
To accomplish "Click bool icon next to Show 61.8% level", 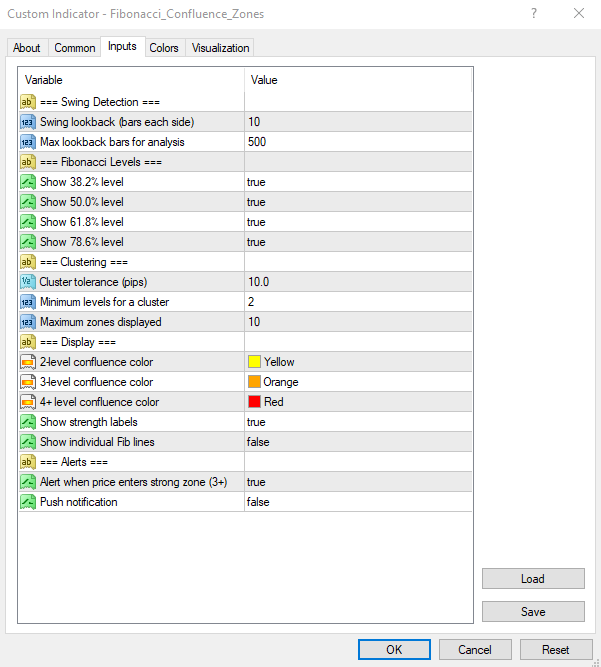I will point(28,222).
